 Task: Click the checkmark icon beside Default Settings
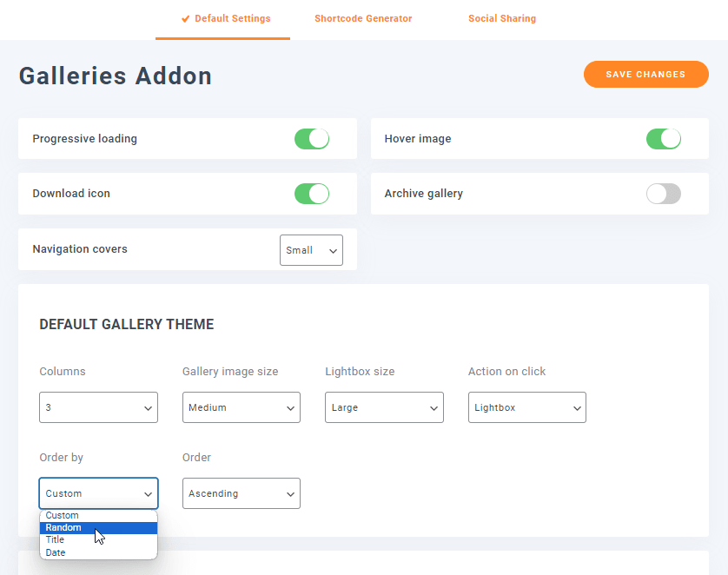[186, 18]
